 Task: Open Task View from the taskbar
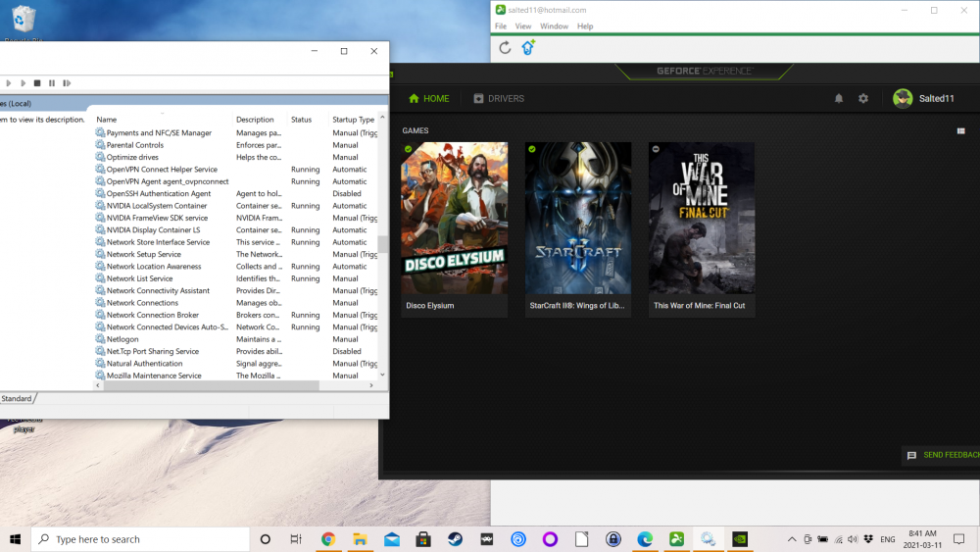coord(296,539)
